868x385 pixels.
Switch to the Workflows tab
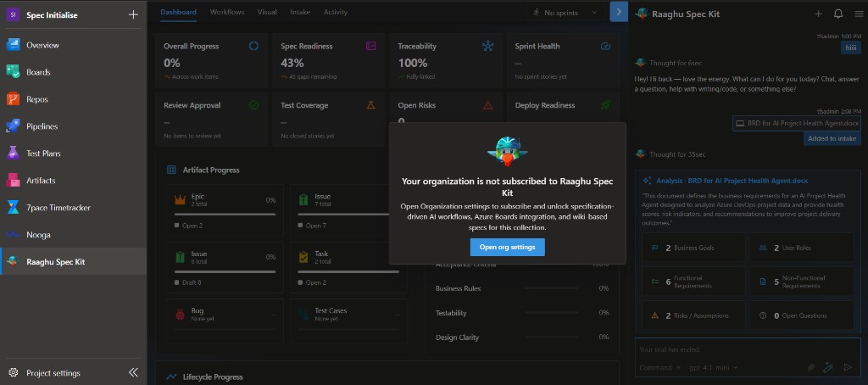[x=227, y=12]
